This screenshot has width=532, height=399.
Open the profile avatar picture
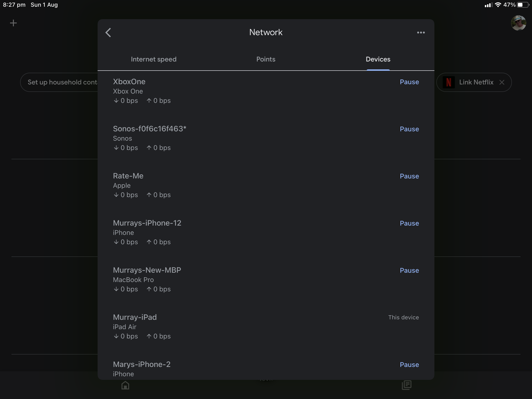(518, 23)
